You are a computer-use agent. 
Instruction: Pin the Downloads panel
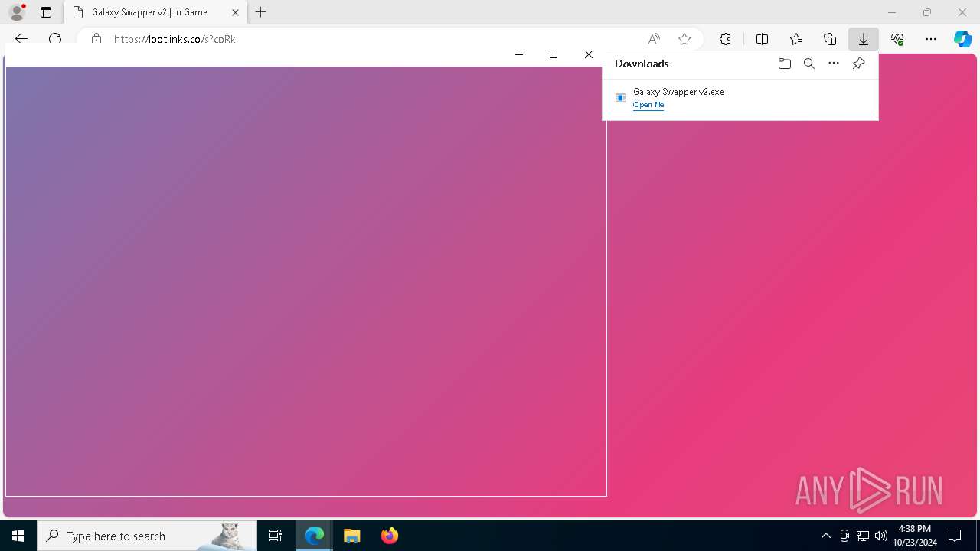pos(858,64)
